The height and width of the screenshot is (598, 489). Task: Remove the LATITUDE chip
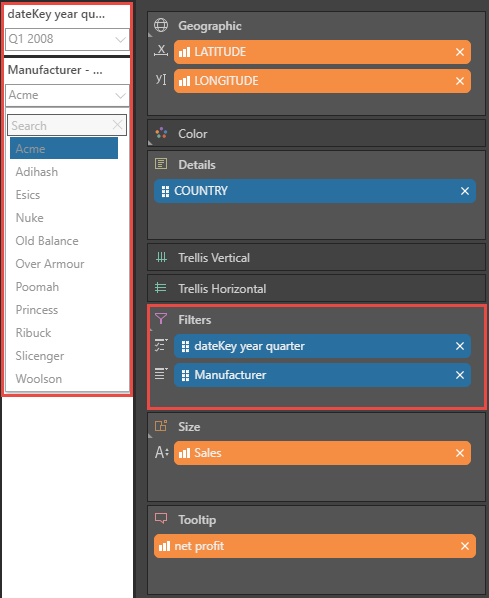click(460, 52)
